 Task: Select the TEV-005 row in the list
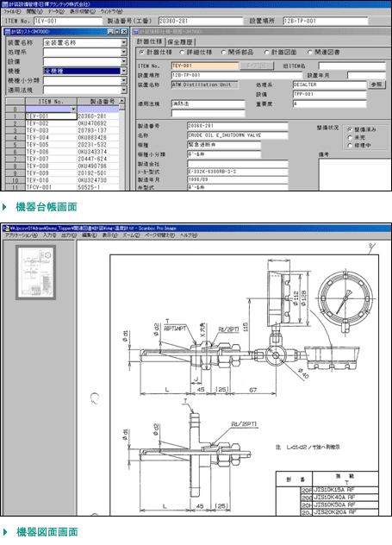pos(63,145)
